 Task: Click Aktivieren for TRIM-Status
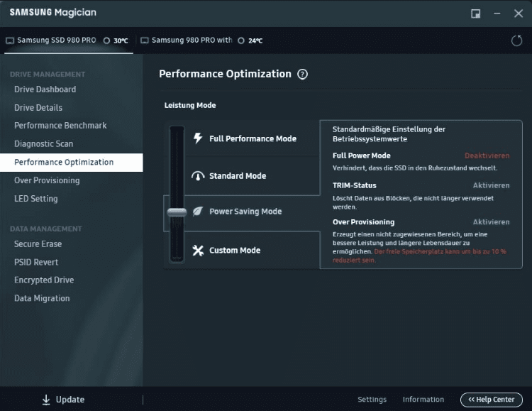click(492, 185)
